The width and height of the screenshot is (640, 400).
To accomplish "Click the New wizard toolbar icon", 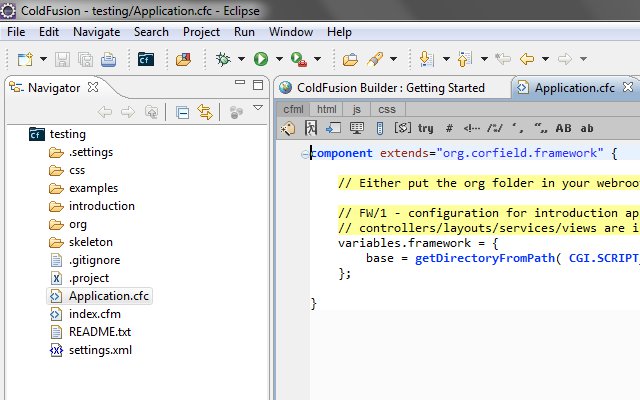I will tap(25, 59).
